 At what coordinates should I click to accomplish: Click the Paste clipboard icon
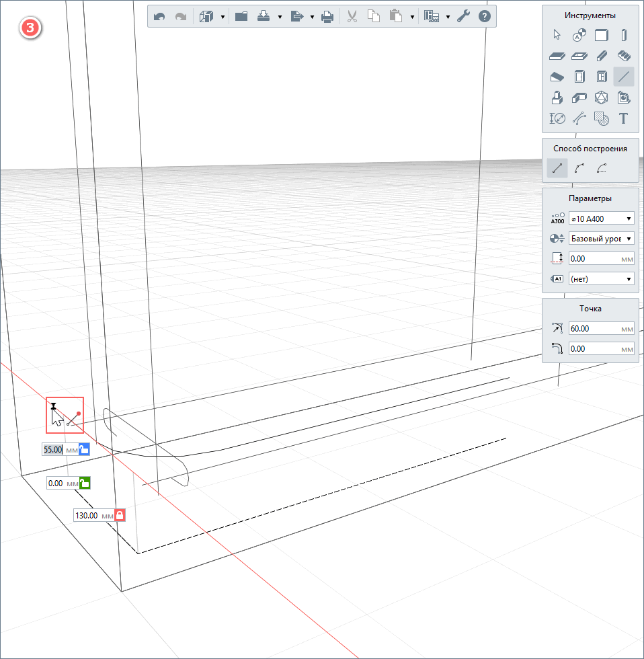(396, 16)
